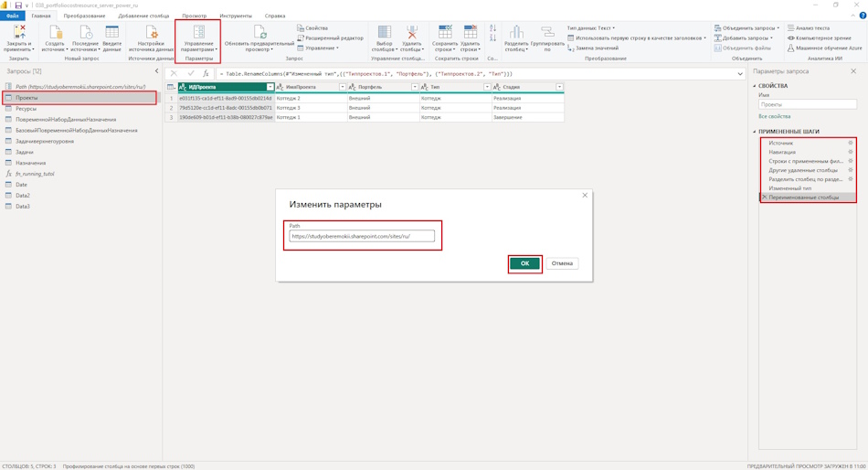The image size is (868, 470).
Task: Click the Path input field
Action: coord(362,236)
